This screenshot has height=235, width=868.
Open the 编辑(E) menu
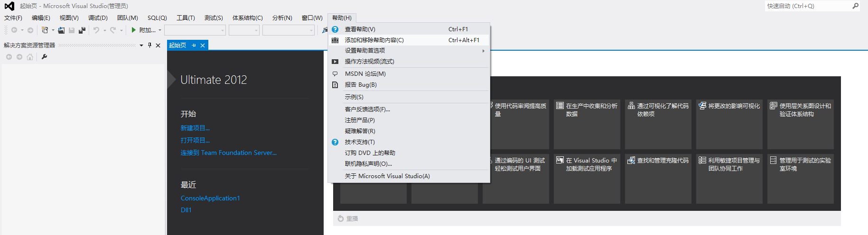coord(41,18)
